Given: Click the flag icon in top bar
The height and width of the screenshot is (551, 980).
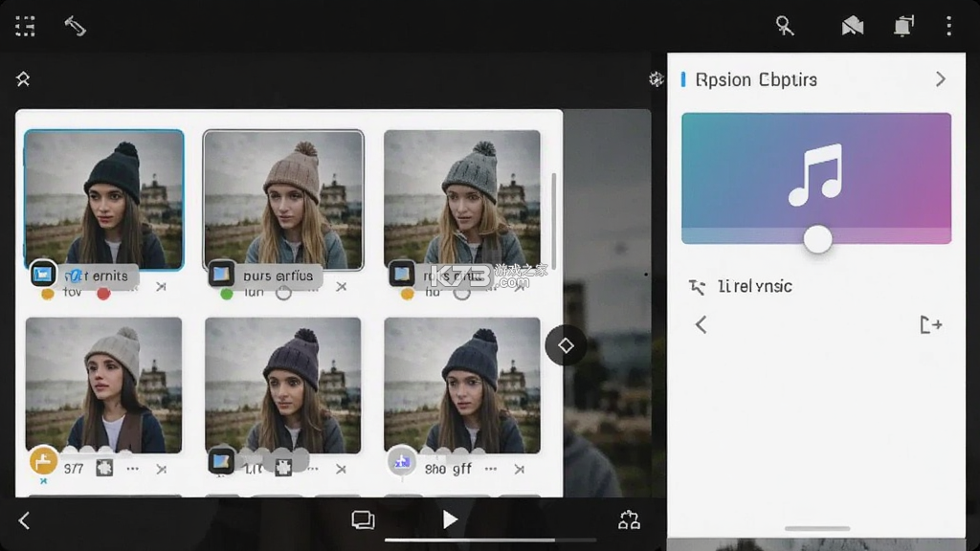Looking at the screenshot, I should pyautogui.click(x=852, y=26).
